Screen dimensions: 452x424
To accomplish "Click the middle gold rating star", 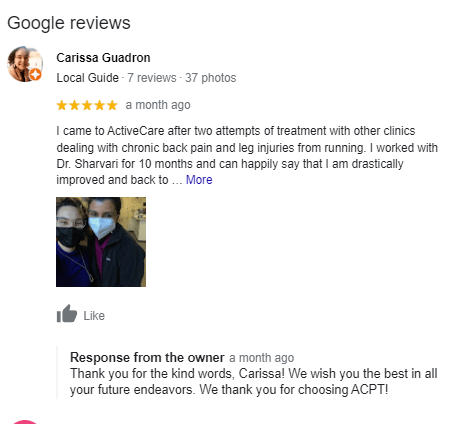I will pos(87,105).
